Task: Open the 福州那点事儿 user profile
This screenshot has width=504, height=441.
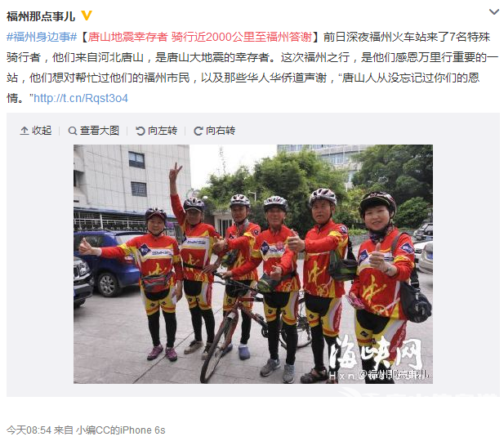Action: point(41,16)
